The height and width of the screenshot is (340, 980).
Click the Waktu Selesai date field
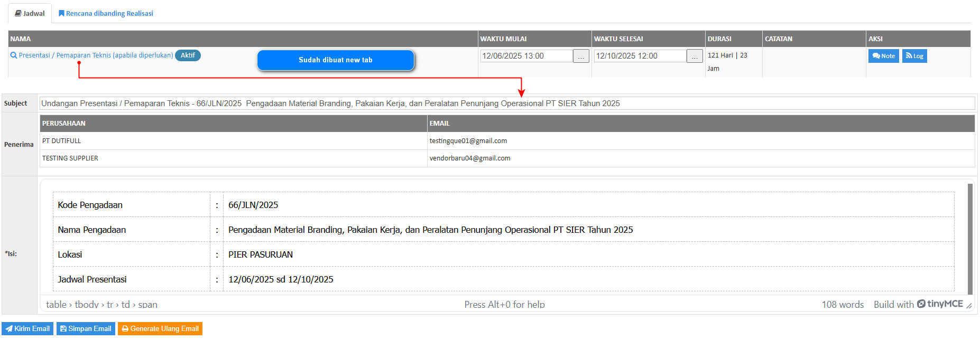(640, 56)
